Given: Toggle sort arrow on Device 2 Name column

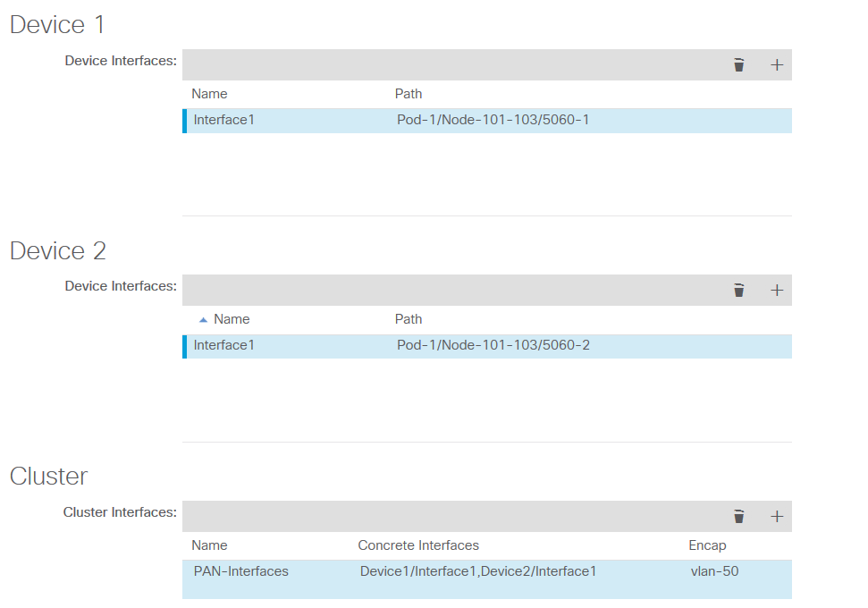Looking at the screenshot, I should (204, 319).
